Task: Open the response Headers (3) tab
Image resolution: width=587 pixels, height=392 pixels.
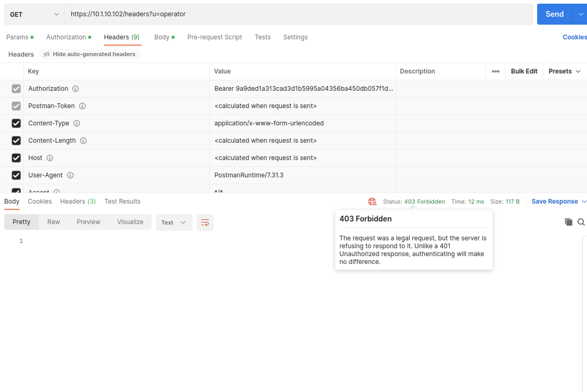Action: [78, 202]
